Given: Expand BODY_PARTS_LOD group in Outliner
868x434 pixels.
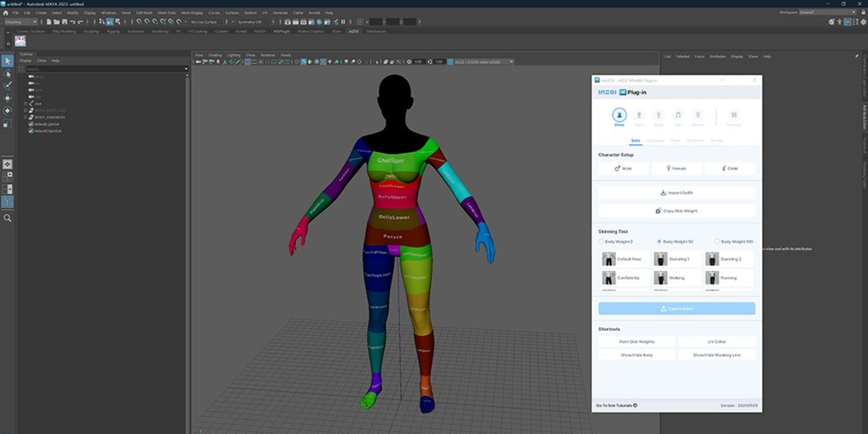Looking at the screenshot, I should tap(26, 110).
